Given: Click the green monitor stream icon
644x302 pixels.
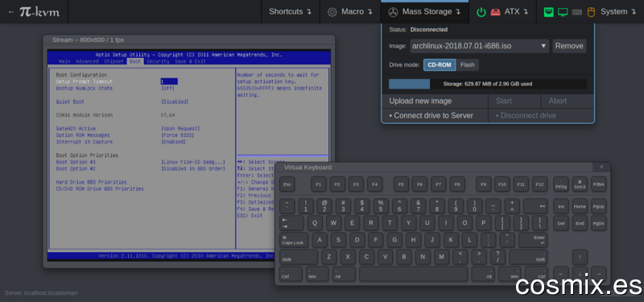Looking at the screenshot, I should click(x=563, y=12).
